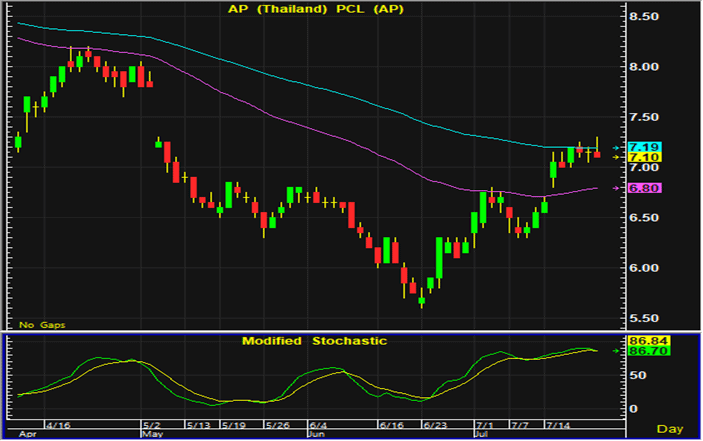The height and width of the screenshot is (441, 703).
Task: Click the yellow arrow beside 7.10
Action: click(x=618, y=158)
